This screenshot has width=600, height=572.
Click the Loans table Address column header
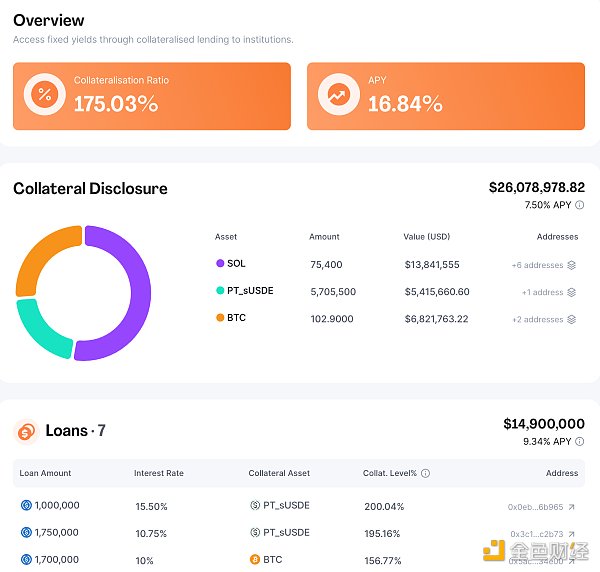pyautogui.click(x=562, y=473)
